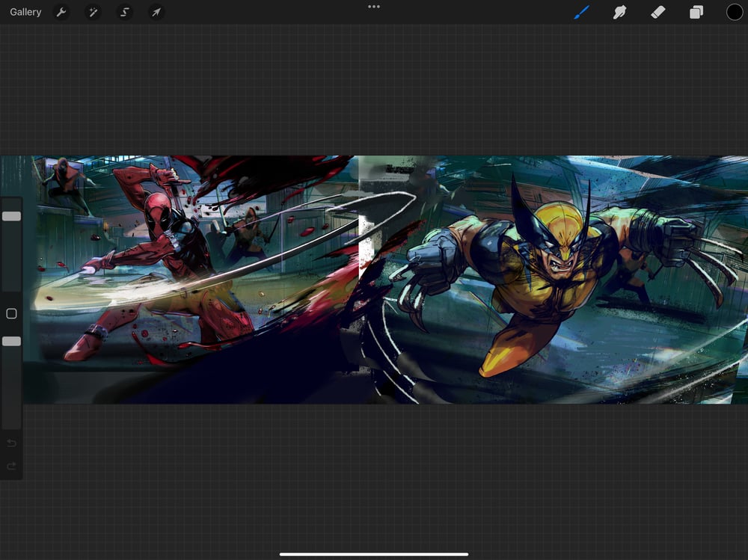Activate the Transform arrow tool
Viewport: 748px width, 560px height.
click(156, 12)
